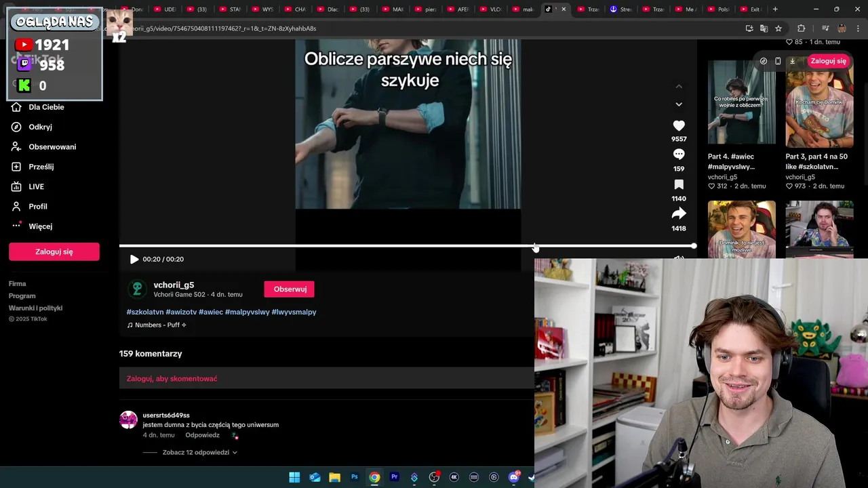868x488 pixels.
Task: Open Firma footer link
Action: (18, 284)
